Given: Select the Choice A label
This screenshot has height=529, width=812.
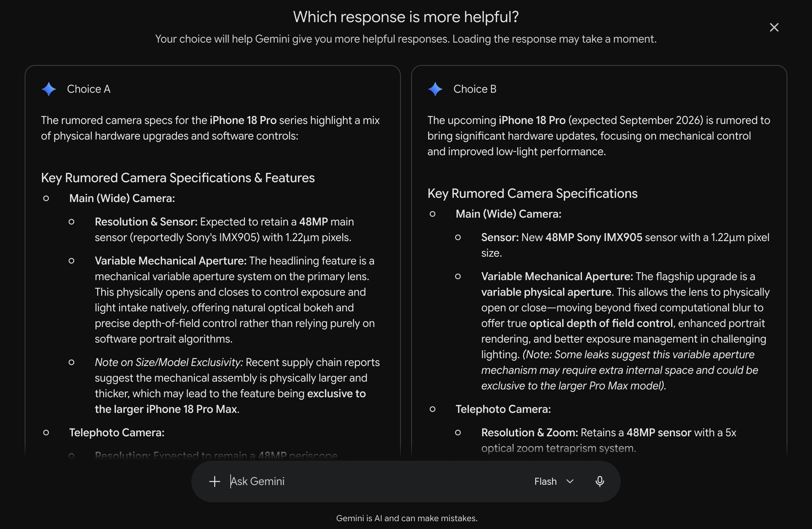Looking at the screenshot, I should (x=89, y=89).
